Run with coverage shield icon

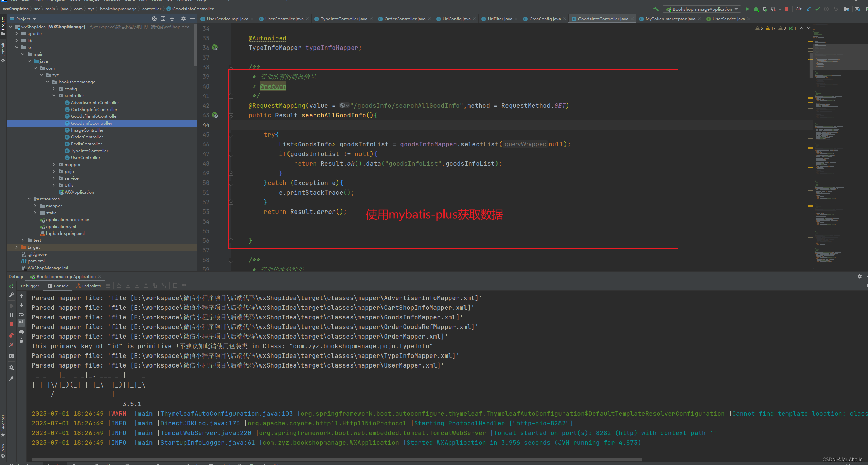(765, 9)
